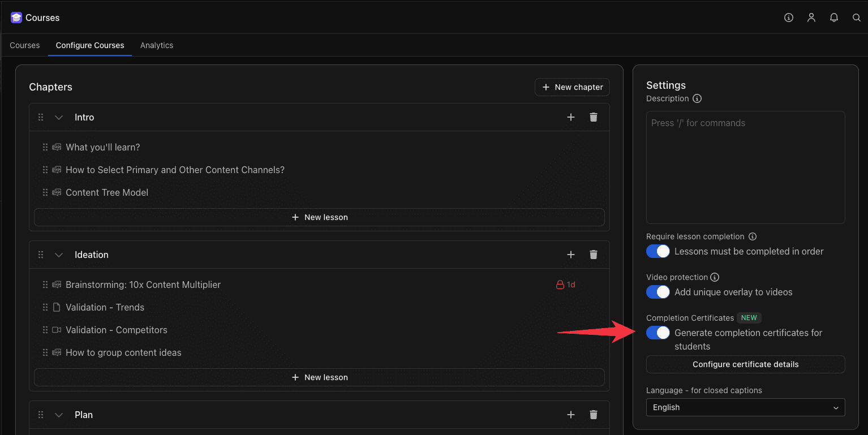Delete the Plan chapter using trash icon

pos(593,415)
